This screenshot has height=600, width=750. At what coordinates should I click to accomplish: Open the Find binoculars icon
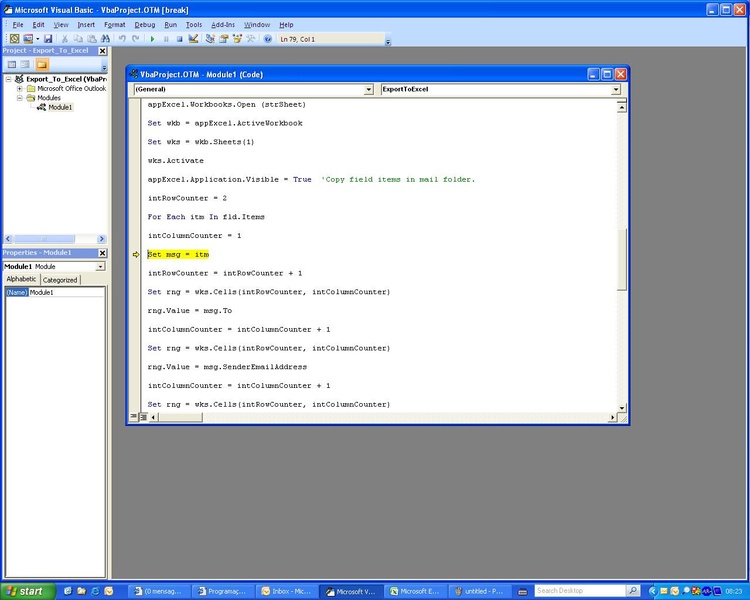tap(105, 39)
